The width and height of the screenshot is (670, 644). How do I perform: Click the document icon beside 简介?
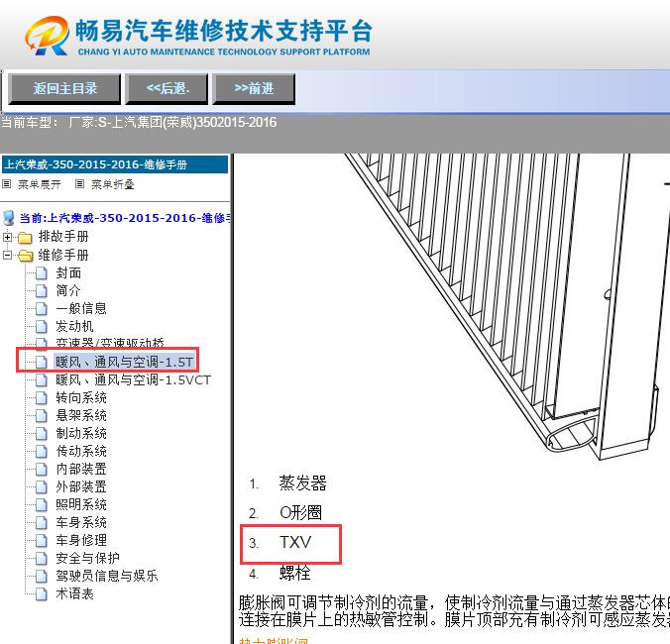point(41,291)
